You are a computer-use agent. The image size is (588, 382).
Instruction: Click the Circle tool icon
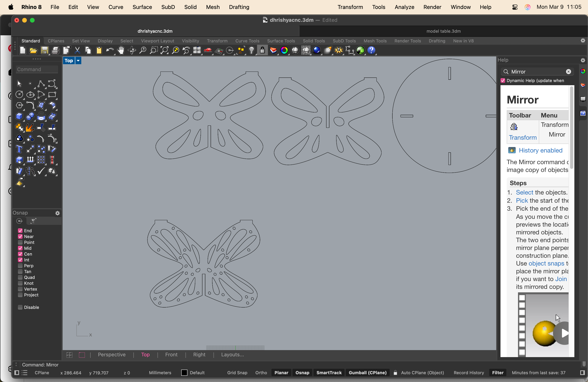19,95
